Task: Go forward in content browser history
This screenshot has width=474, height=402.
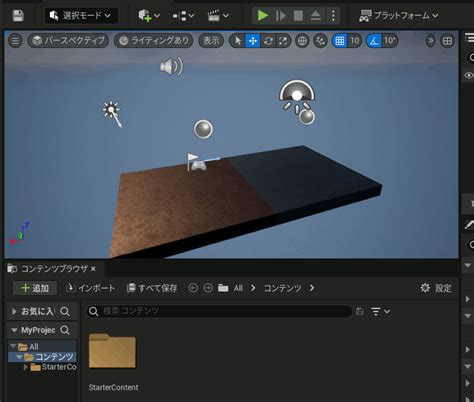Action: click(x=208, y=288)
